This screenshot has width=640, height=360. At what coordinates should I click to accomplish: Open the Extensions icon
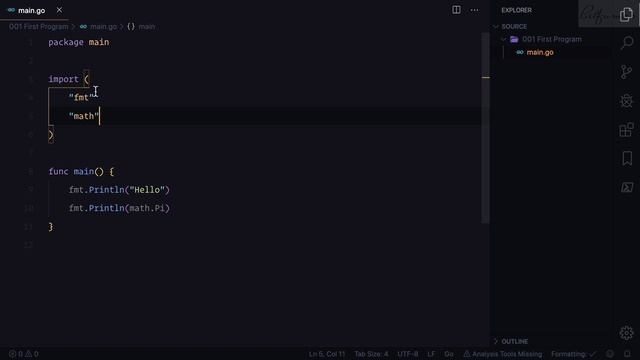[x=627, y=130]
